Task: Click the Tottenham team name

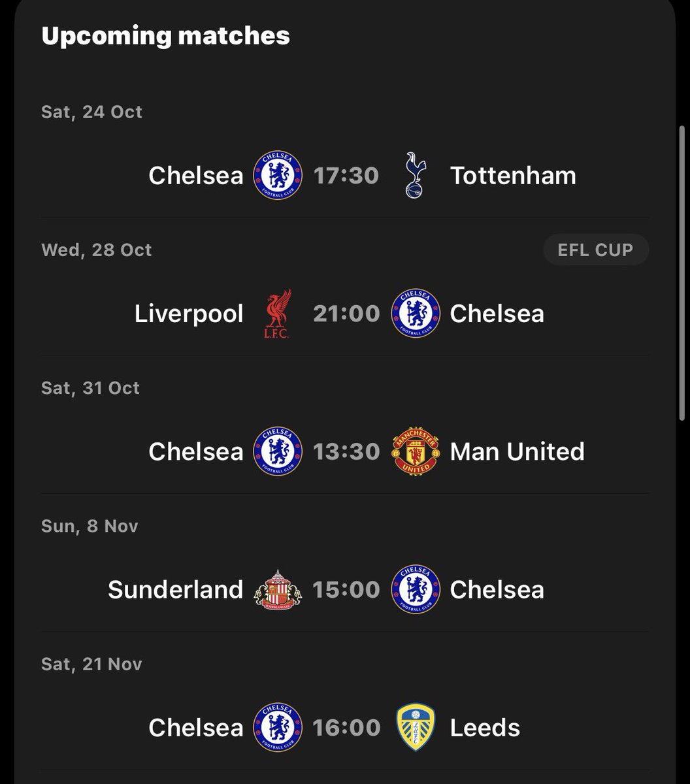Action: point(513,176)
